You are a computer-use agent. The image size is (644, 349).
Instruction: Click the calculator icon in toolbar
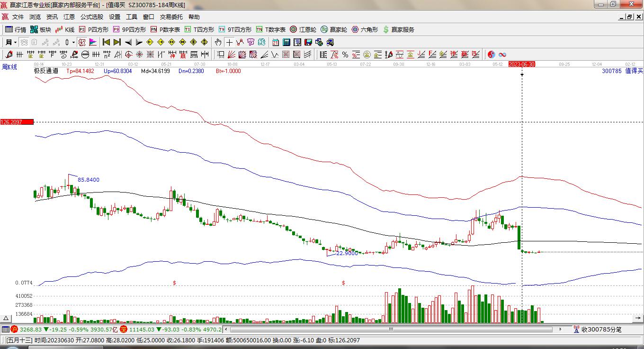286,42
